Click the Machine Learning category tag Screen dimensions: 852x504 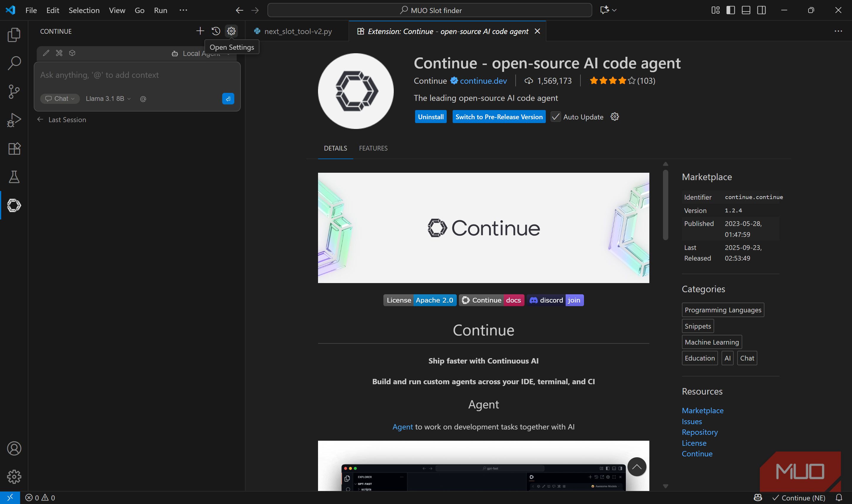712,342
